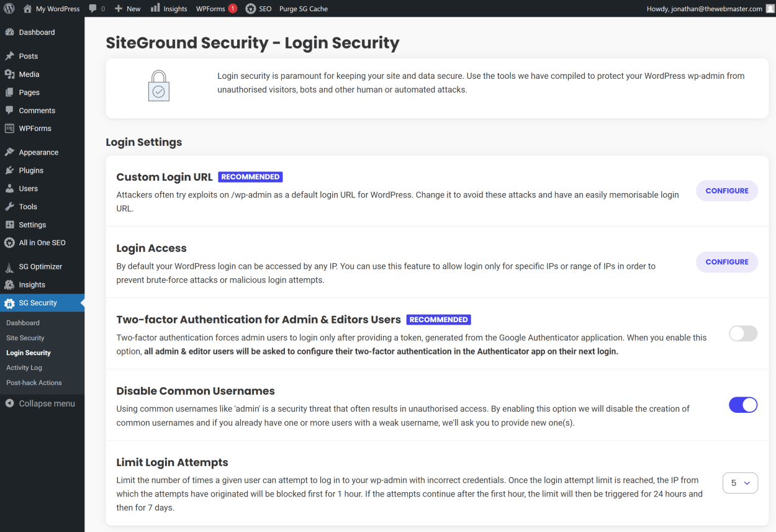Click the home icon next to My WordPress

click(27, 9)
